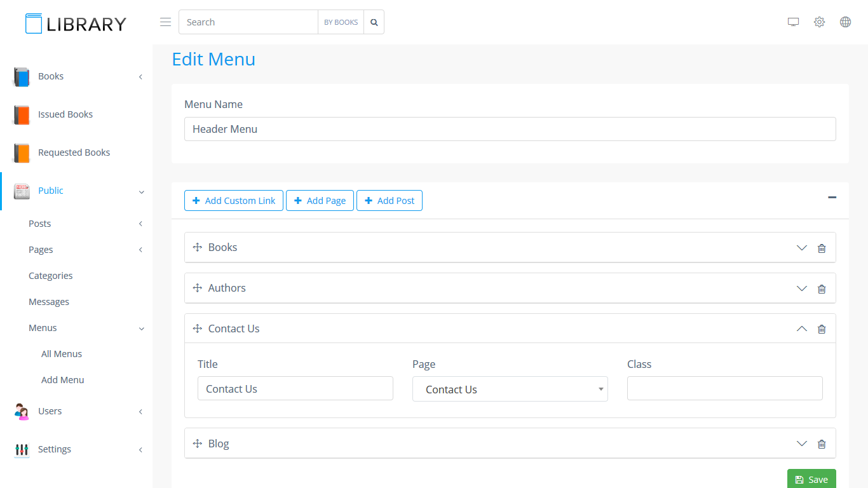Image resolution: width=868 pixels, height=488 pixels.
Task: Click the search magnifier icon
Action: pos(374,22)
